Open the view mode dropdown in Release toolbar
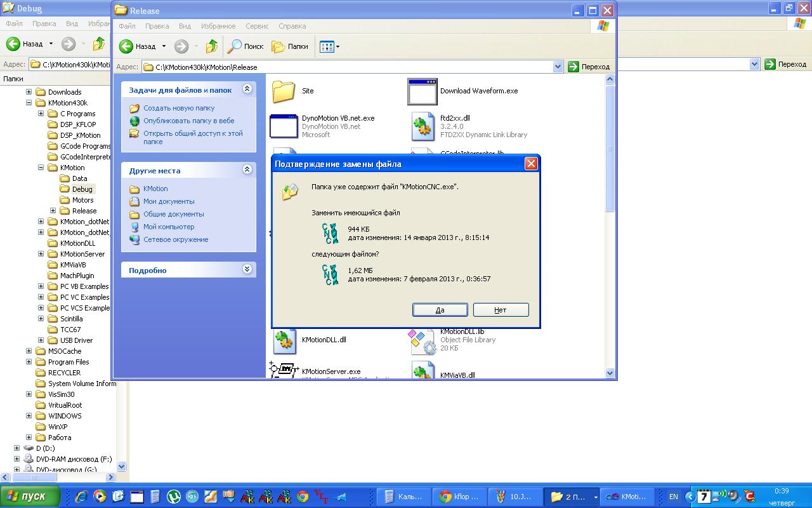Screen dimensions: 812x508 click(329, 46)
